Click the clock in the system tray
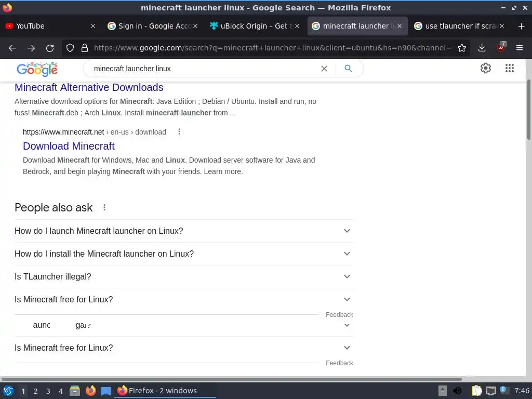Image resolution: width=532 pixels, height=399 pixels. (522, 391)
